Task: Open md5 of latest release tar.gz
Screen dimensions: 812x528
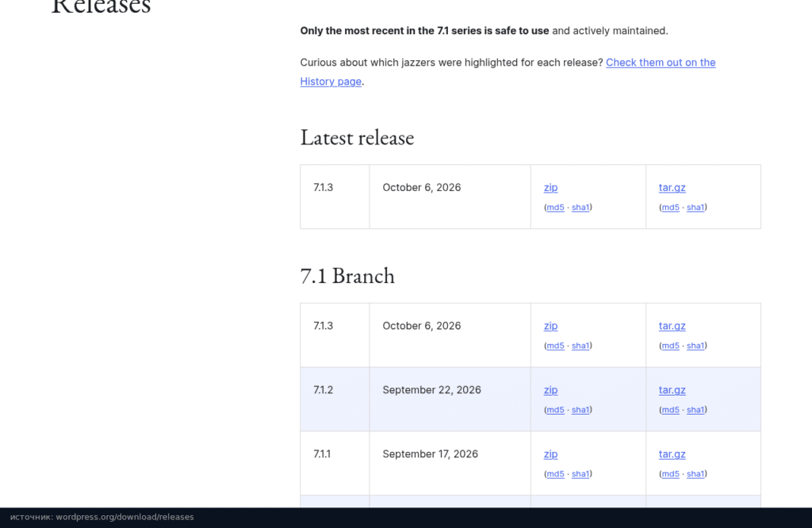Action: (670, 207)
